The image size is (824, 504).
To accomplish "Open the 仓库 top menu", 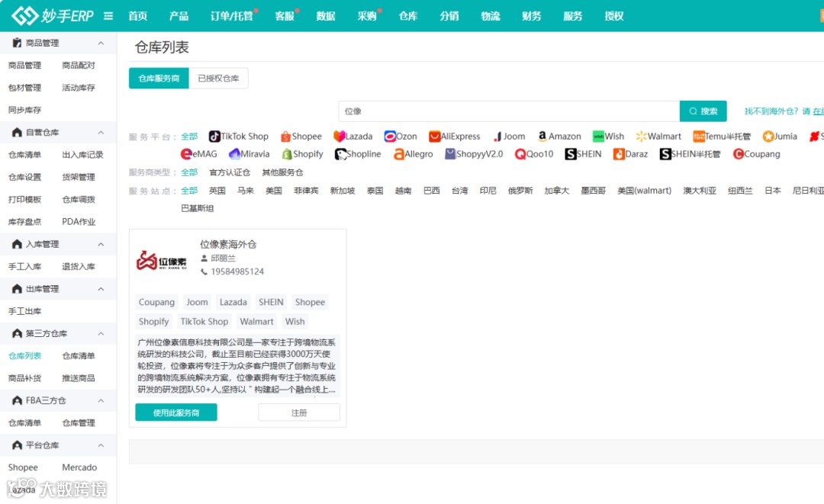I will pyautogui.click(x=407, y=16).
